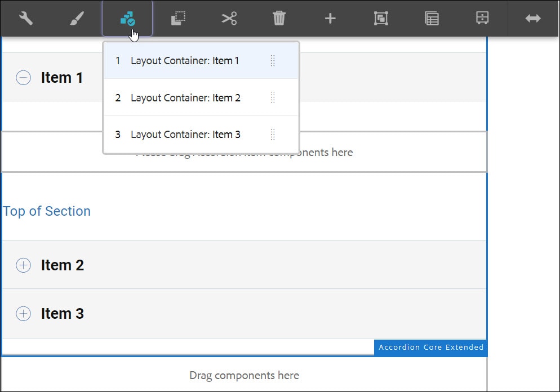This screenshot has height=392, width=560.
Task: Click the accordion item components drop zone
Action: click(244, 152)
